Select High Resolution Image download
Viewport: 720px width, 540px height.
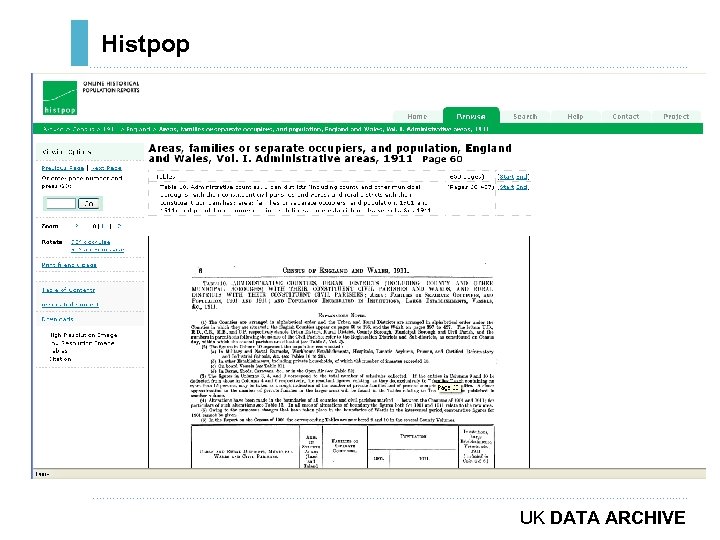(x=84, y=335)
